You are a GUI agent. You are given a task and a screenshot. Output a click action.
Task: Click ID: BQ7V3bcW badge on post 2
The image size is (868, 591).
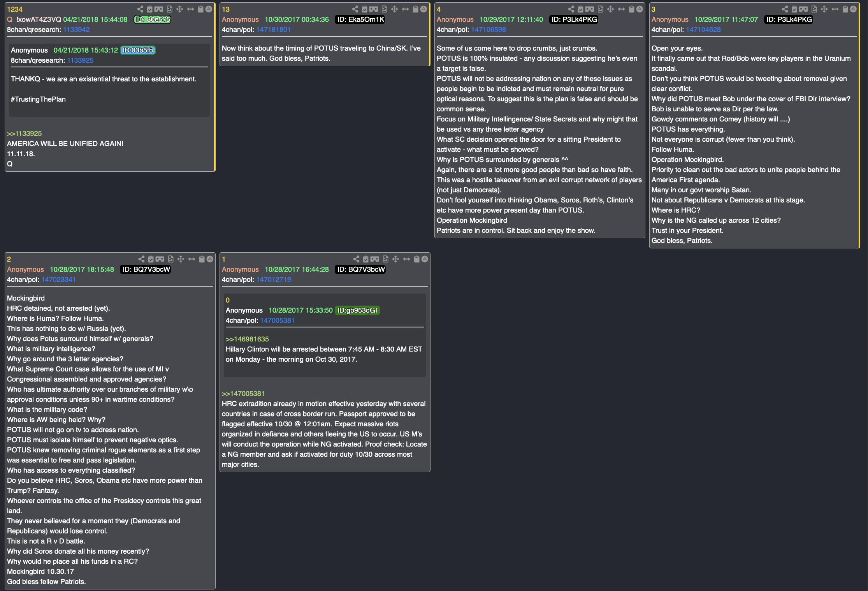coord(146,269)
